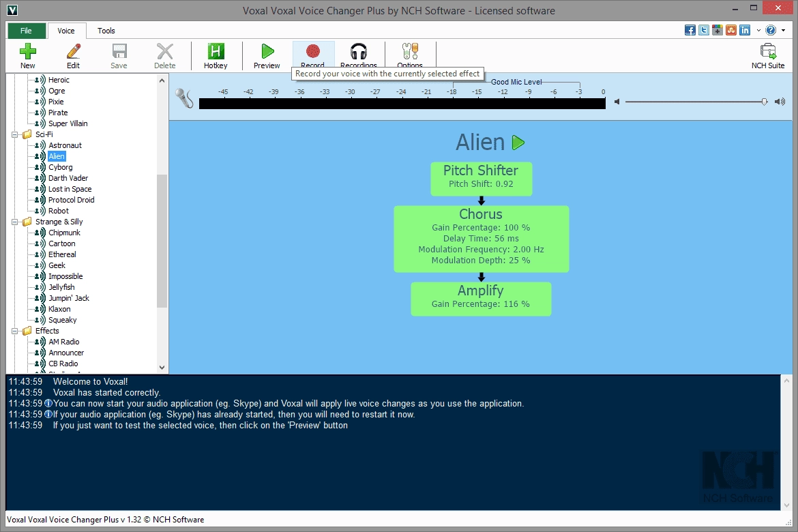
Task: Play the Alien voice preview arrow
Action: tap(518, 143)
